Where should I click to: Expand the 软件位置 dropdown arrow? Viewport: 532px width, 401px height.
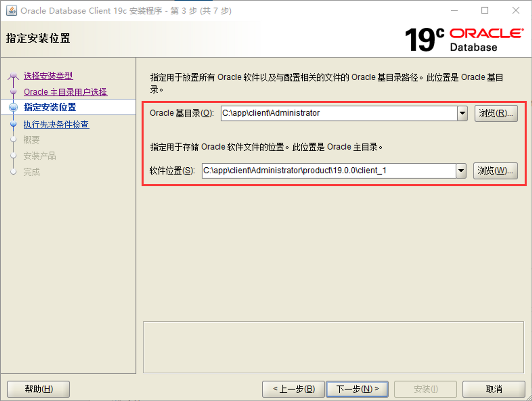[x=461, y=171]
